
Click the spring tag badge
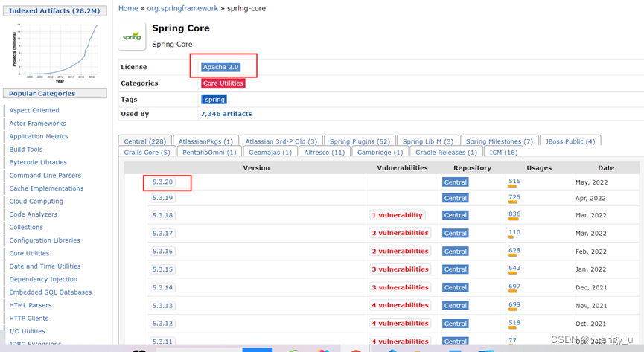(214, 100)
